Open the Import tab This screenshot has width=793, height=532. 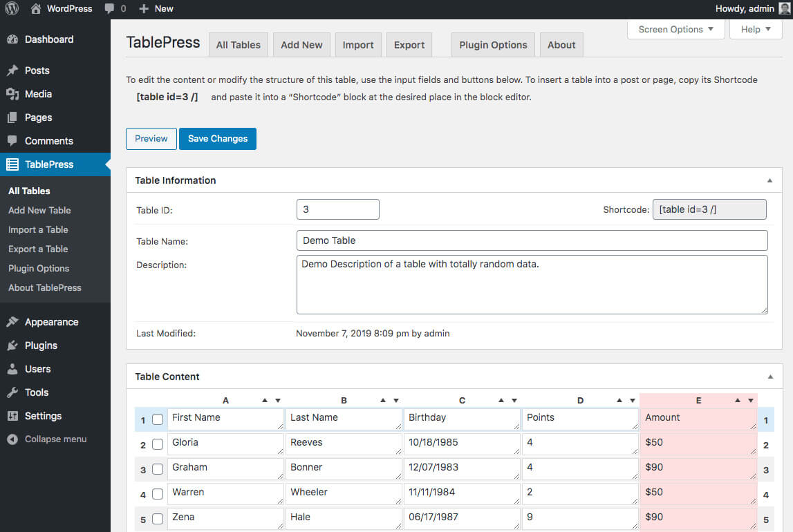pos(358,45)
